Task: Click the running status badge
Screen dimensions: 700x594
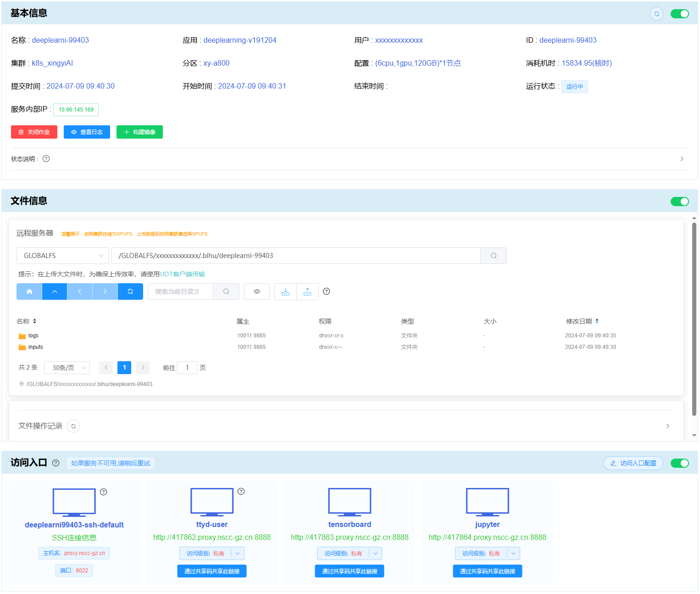Action: [574, 87]
